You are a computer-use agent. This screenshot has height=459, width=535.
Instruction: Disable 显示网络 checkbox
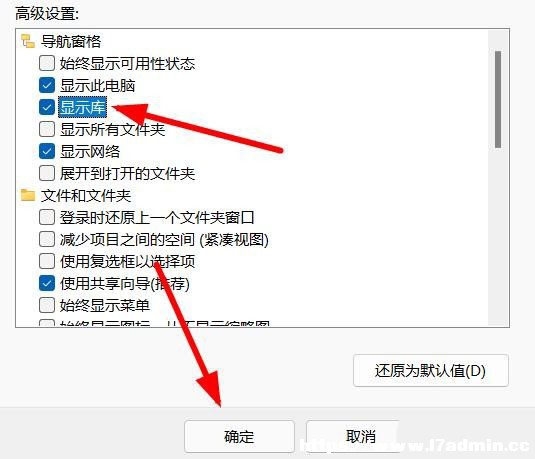click(47, 151)
